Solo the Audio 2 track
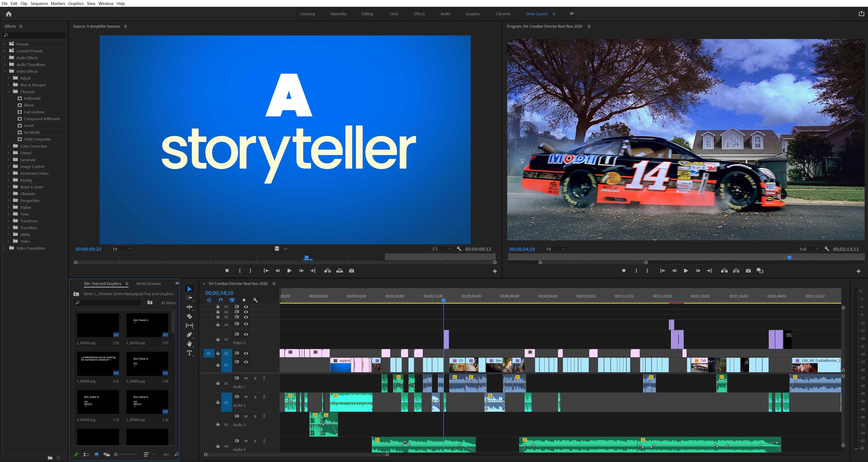 [x=255, y=397]
